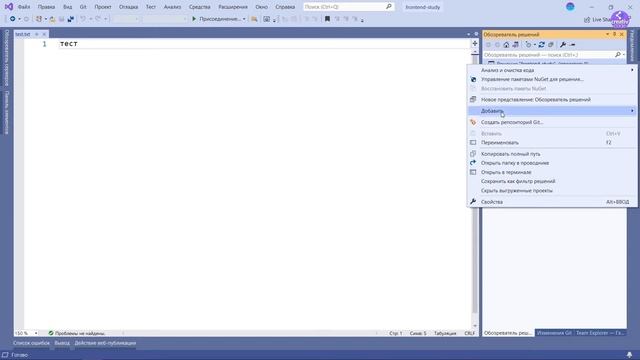The width and height of the screenshot is (640, 360).
Task: Expand the Анализ и очистка кода submenu
Action: (552, 70)
